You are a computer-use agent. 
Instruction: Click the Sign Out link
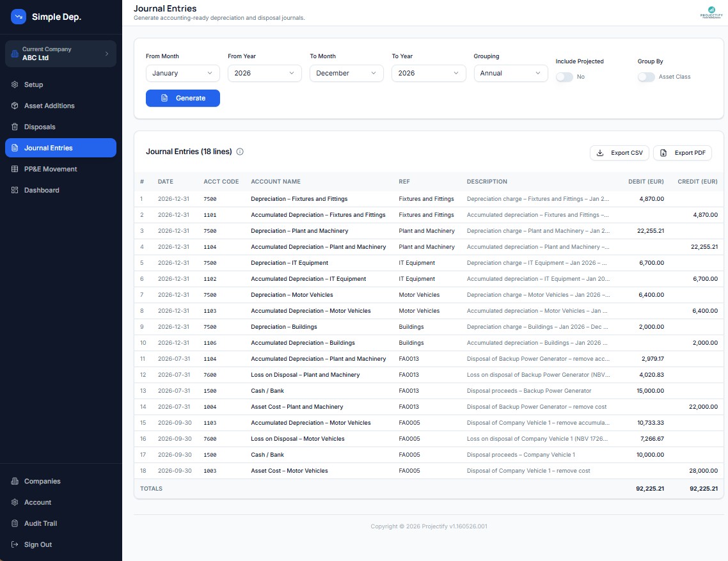coord(61,544)
